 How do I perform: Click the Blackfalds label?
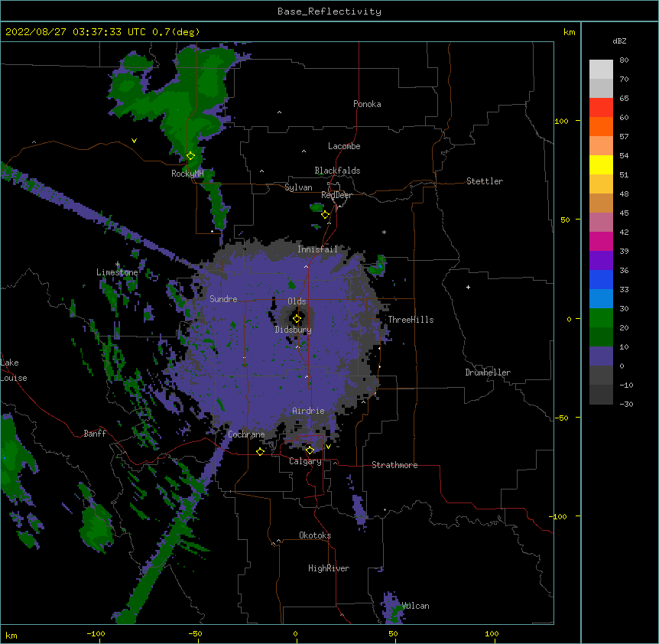point(337,171)
